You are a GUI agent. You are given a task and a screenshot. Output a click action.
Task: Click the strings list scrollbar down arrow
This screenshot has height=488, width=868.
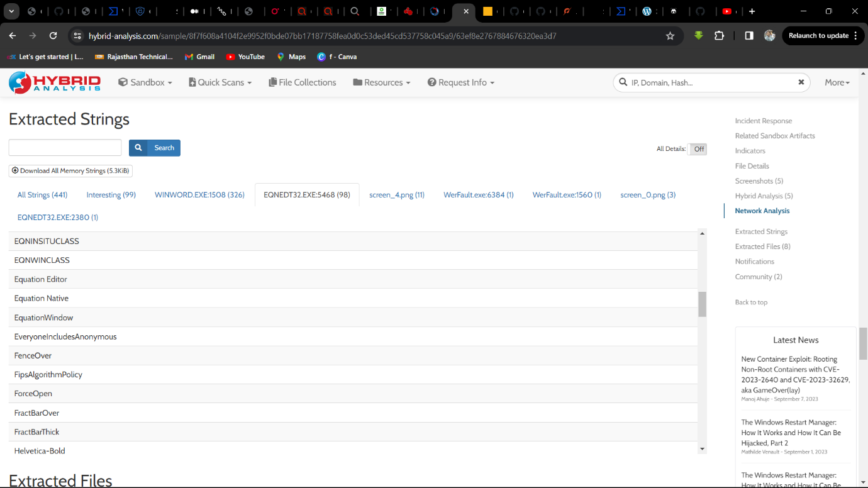tap(703, 449)
